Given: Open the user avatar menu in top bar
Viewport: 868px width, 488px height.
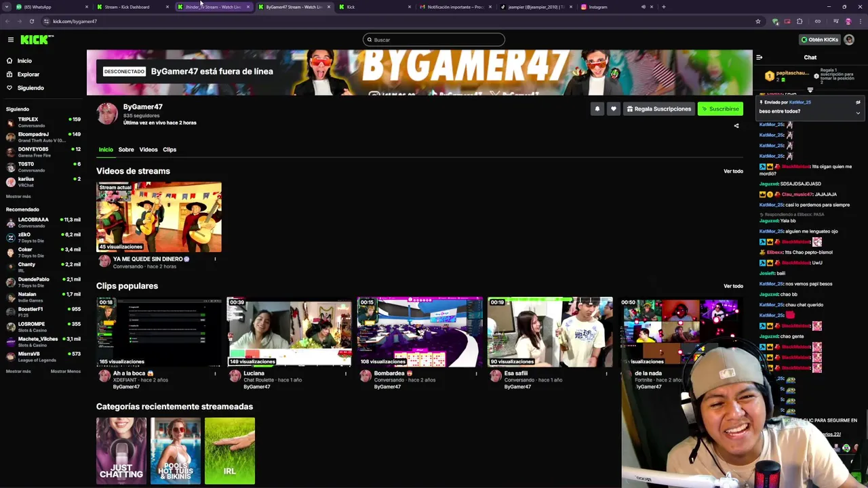Looking at the screenshot, I should [x=849, y=40].
